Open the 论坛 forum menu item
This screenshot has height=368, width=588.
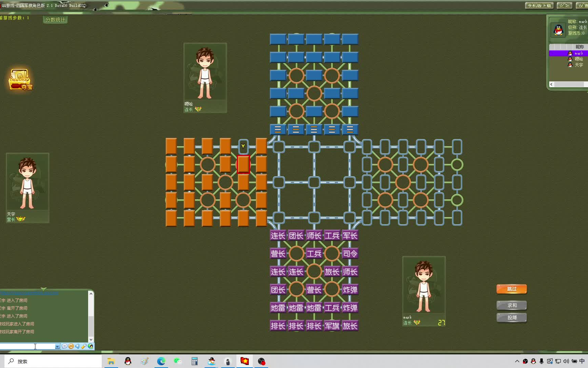(x=564, y=5)
